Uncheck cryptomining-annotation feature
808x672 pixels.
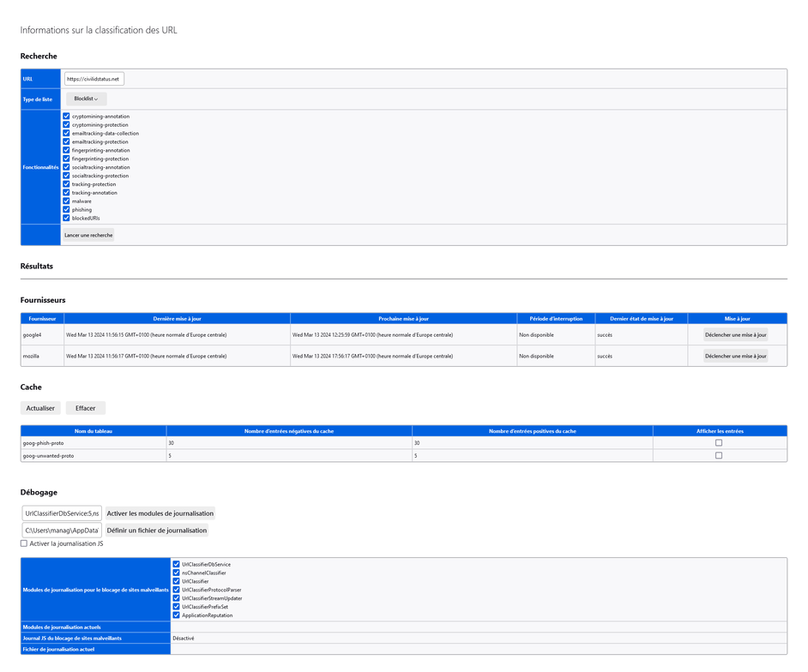click(66, 117)
